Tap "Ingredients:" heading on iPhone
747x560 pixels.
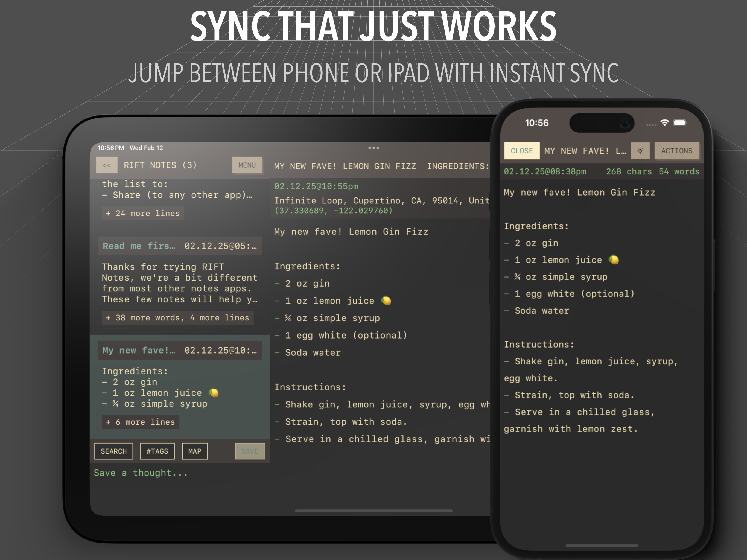pos(536,226)
